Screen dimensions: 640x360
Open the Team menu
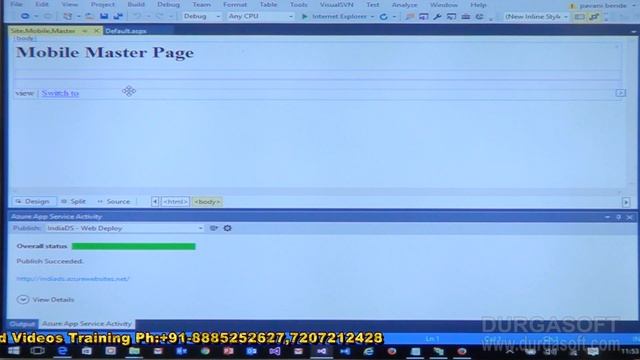(x=202, y=4)
